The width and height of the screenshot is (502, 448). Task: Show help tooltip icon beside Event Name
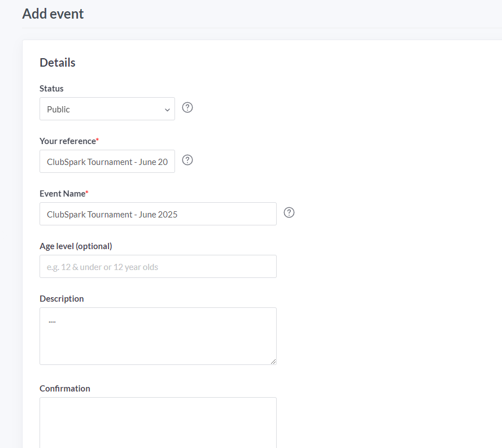pyautogui.click(x=289, y=212)
